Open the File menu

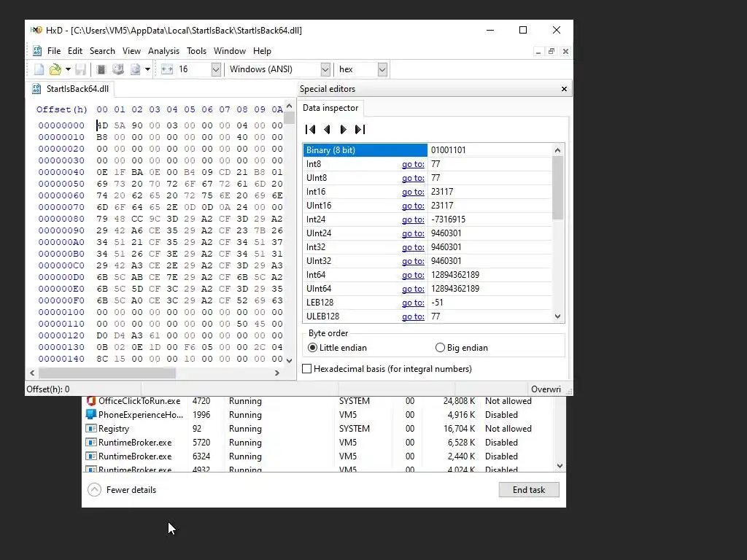pyautogui.click(x=54, y=51)
